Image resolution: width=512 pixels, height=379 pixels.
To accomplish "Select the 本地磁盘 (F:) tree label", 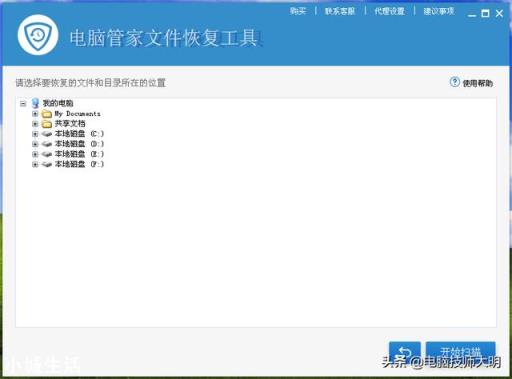I will [79, 164].
